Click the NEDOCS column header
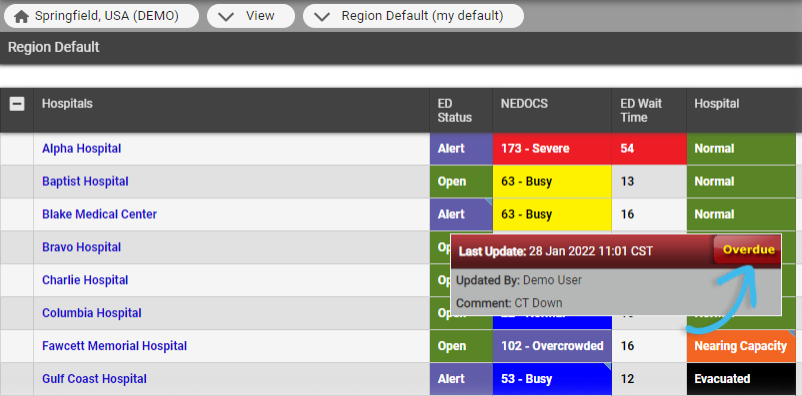The width and height of the screenshot is (802, 396). [x=552, y=110]
